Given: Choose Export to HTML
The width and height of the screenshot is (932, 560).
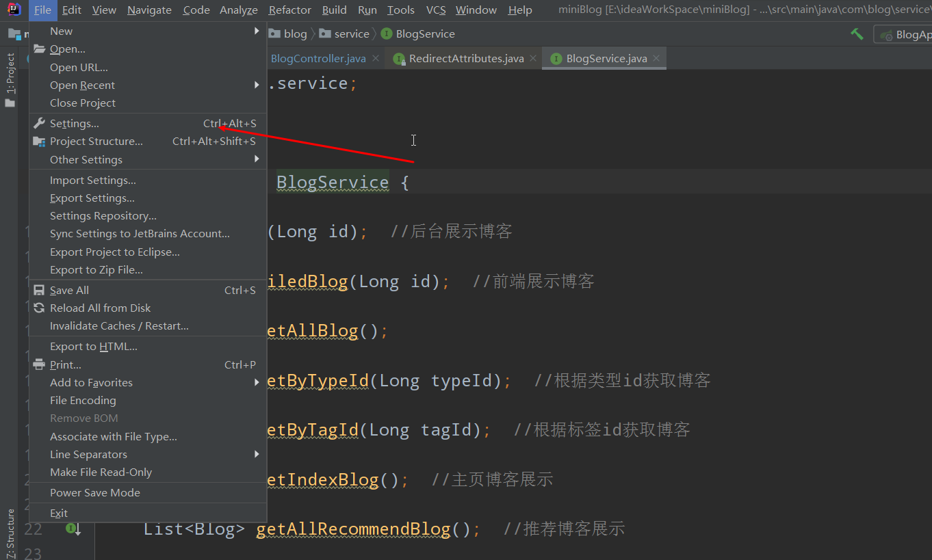Looking at the screenshot, I should [x=148, y=346].
